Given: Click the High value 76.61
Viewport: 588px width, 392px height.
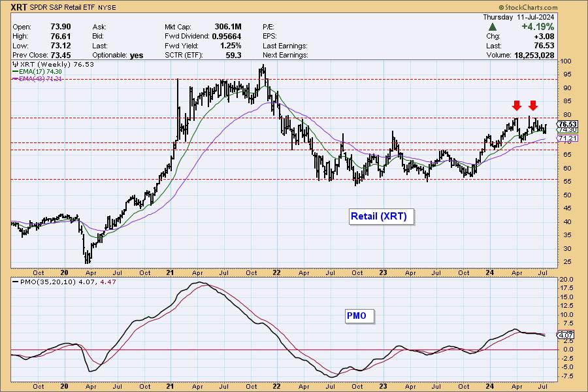Looking at the screenshot, I should coord(60,37).
